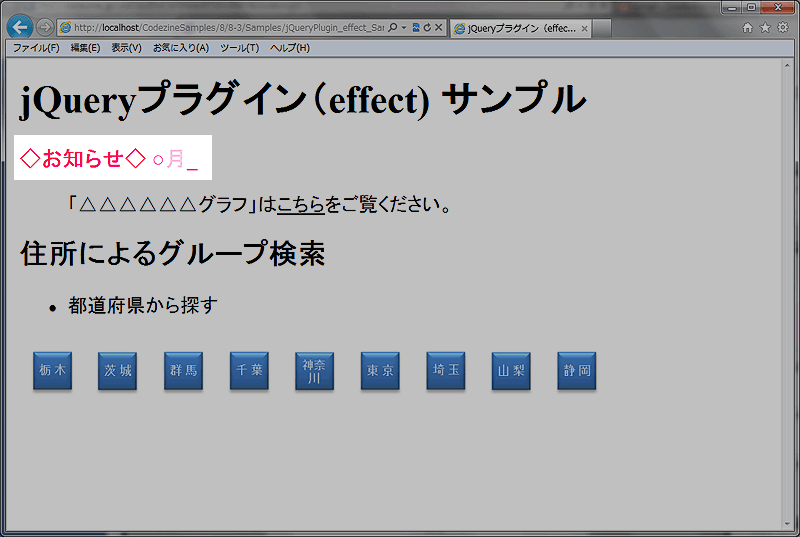Click the refresh icon in address bar
800x537 pixels.
click(x=427, y=28)
